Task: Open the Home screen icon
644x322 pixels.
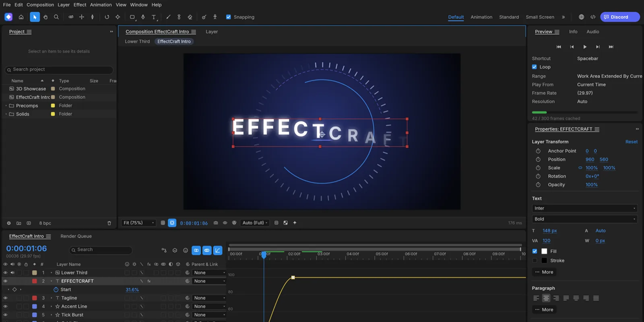Action: (x=21, y=17)
